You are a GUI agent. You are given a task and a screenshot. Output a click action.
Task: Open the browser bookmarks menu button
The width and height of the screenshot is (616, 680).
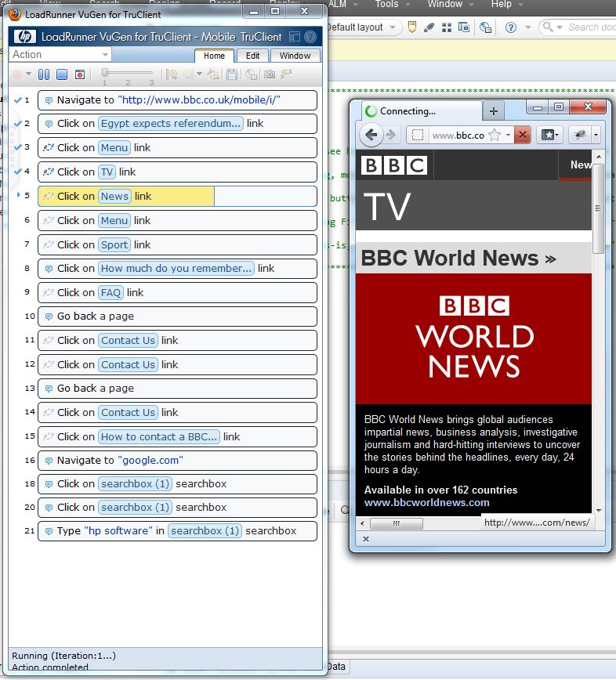[549, 135]
